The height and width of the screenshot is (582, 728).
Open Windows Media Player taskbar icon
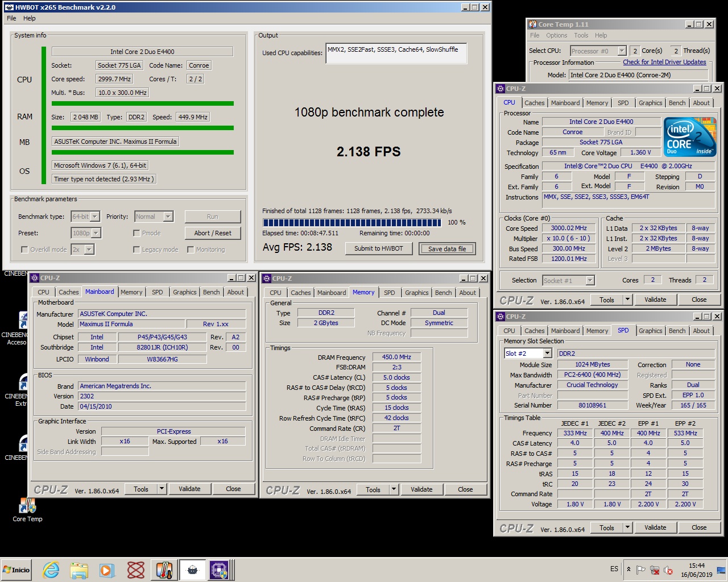click(x=106, y=569)
